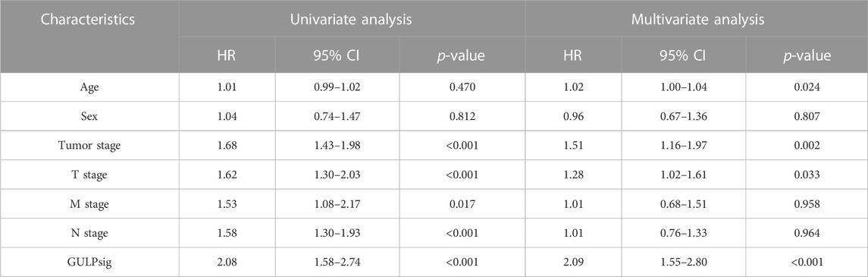Image resolution: width=868 pixels, height=277 pixels.
Task: Select the N stage multivariate p-value 0.964
Action: (805, 233)
